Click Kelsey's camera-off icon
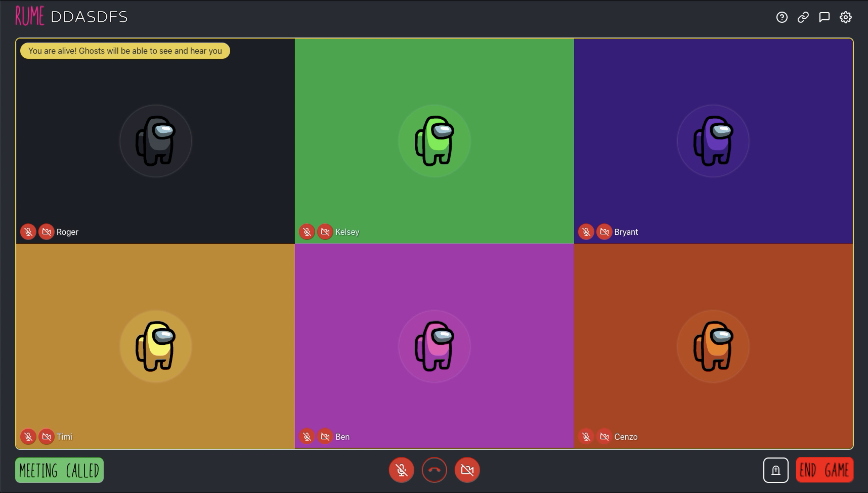The height and width of the screenshot is (493, 868). [x=325, y=232]
